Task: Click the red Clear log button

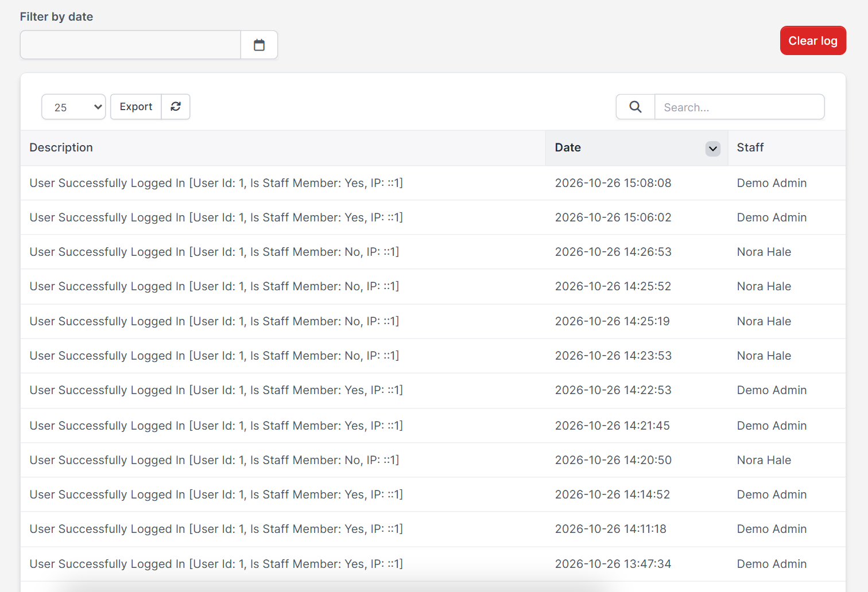Action: tap(813, 41)
